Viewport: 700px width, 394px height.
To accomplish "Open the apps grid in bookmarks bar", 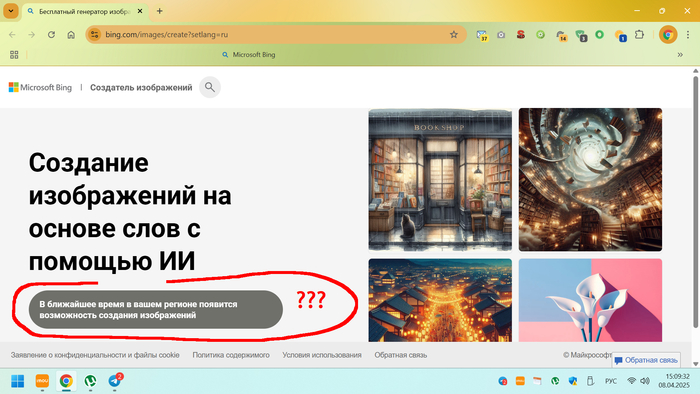I will click(14, 54).
